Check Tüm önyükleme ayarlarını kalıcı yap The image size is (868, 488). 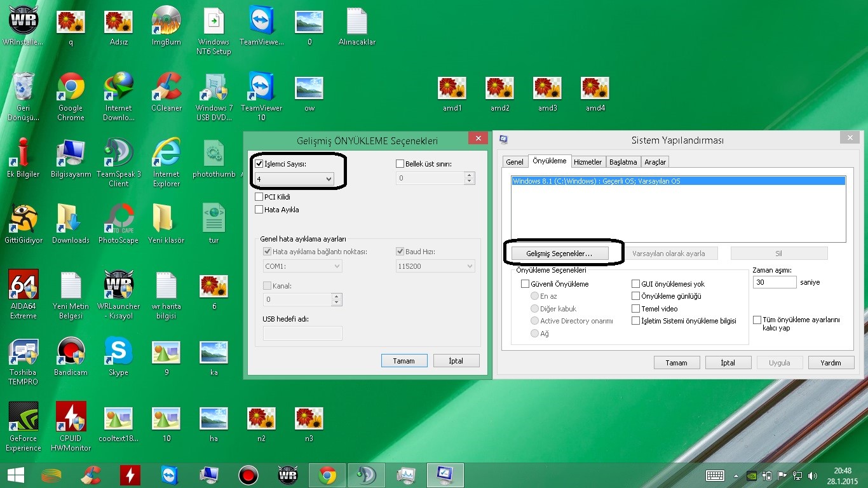coord(757,320)
